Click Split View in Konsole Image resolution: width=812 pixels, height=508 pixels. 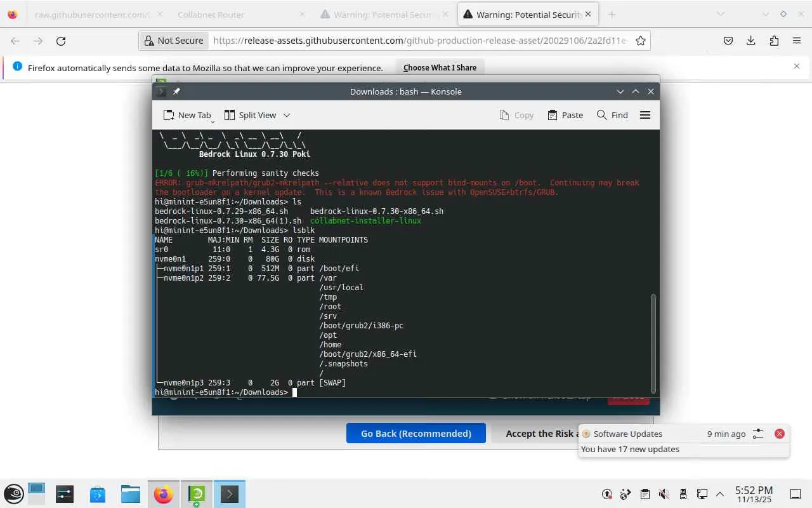click(x=250, y=115)
